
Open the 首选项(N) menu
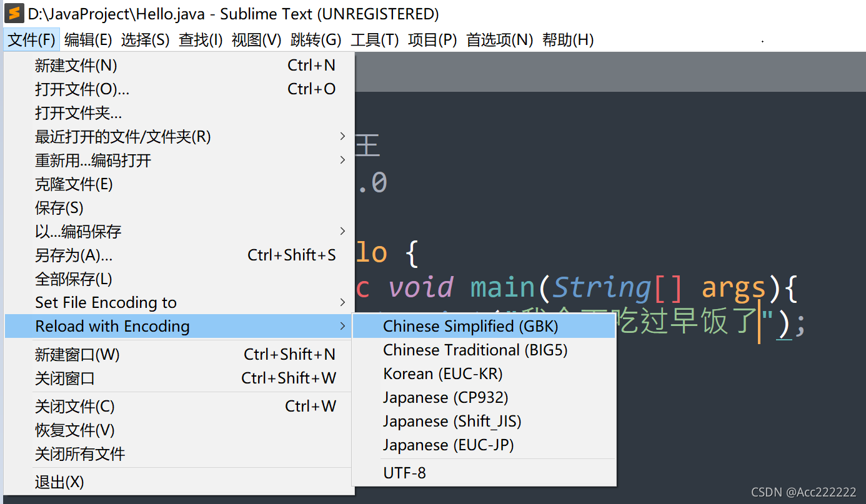[499, 41]
